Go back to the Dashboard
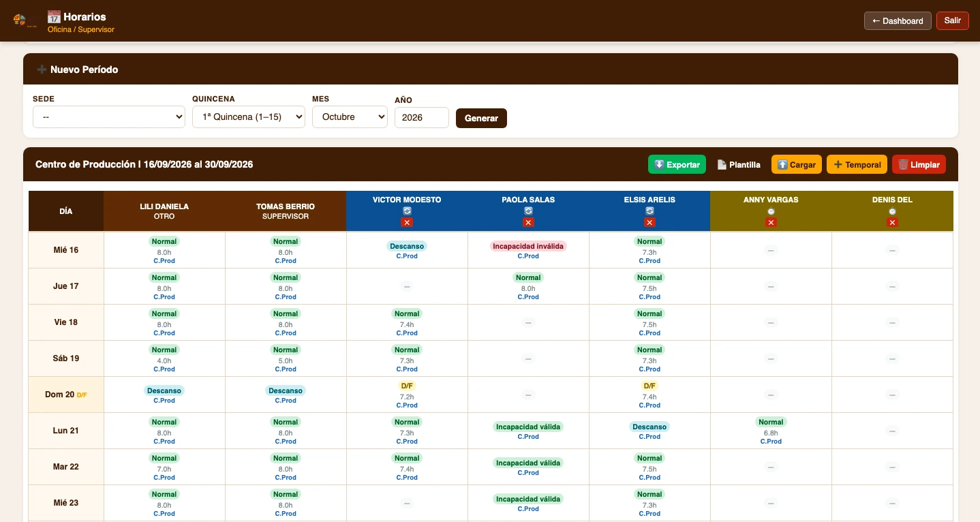The height and width of the screenshot is (522, 980). coord(897,21)
